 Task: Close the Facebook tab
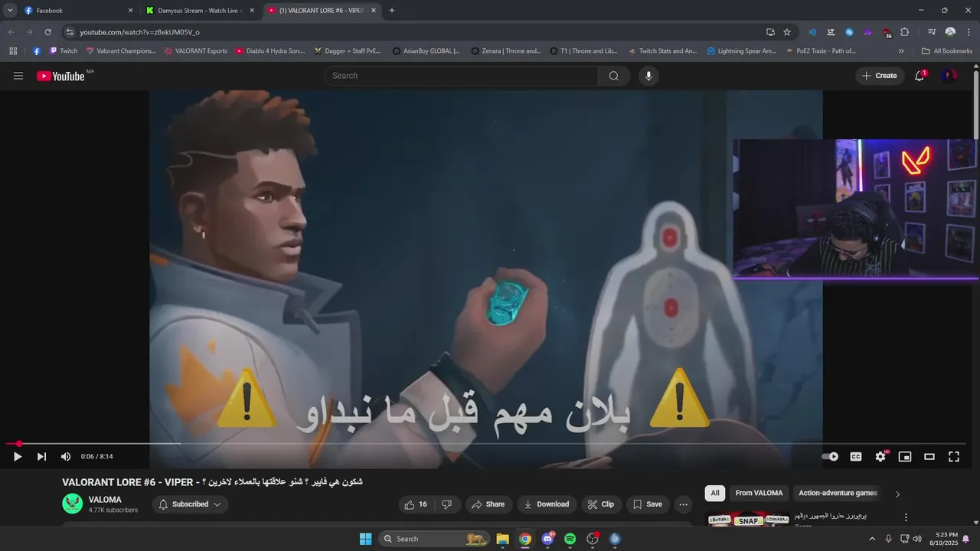click(130, 11)
